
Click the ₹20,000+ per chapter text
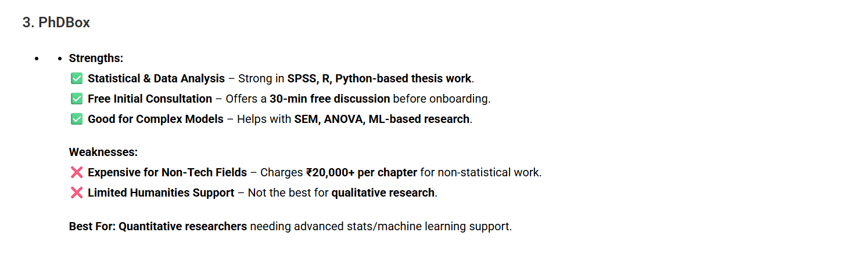point(361,172)
